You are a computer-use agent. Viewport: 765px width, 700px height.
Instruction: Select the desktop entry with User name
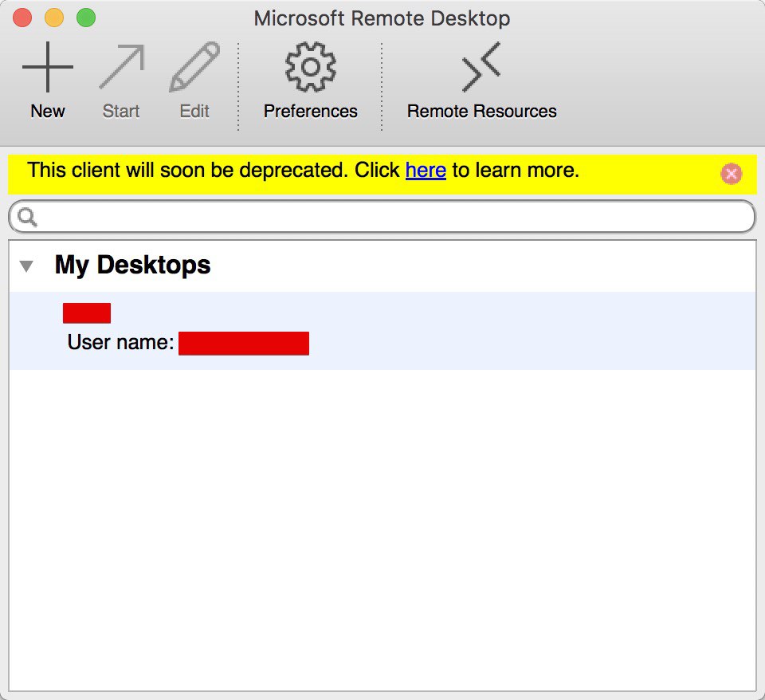point(382,331)
